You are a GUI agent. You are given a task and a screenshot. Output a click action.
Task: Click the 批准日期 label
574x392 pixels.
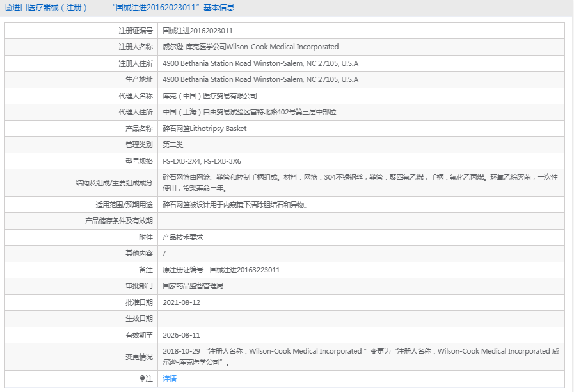click(x=139, y=302)
